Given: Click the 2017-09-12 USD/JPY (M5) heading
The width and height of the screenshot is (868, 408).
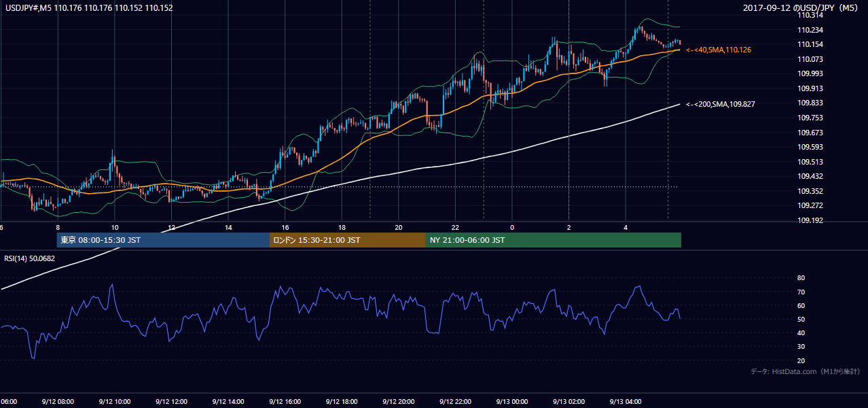Looking at the screenshot, I should pyautogui.click(x=801, y=8).
